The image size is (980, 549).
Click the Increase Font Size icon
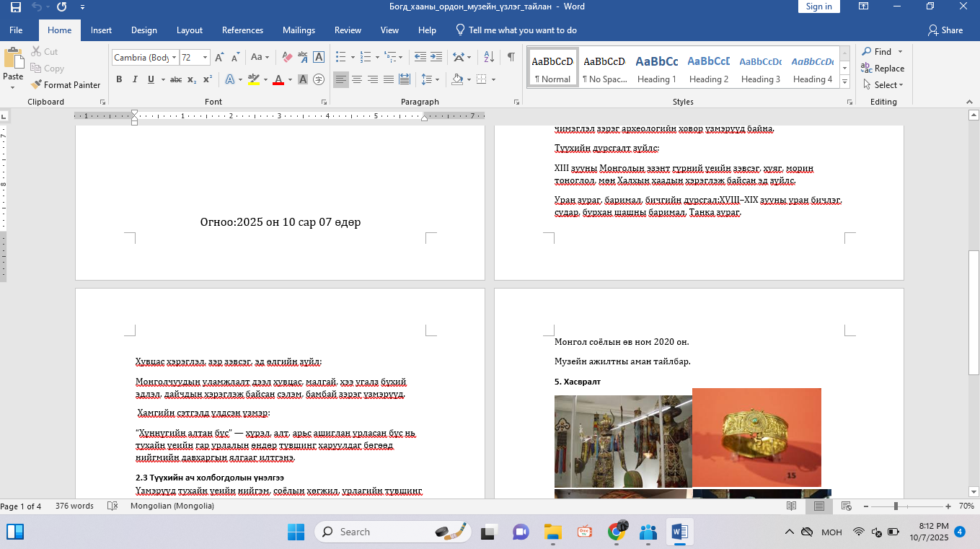tap(220, 57)
